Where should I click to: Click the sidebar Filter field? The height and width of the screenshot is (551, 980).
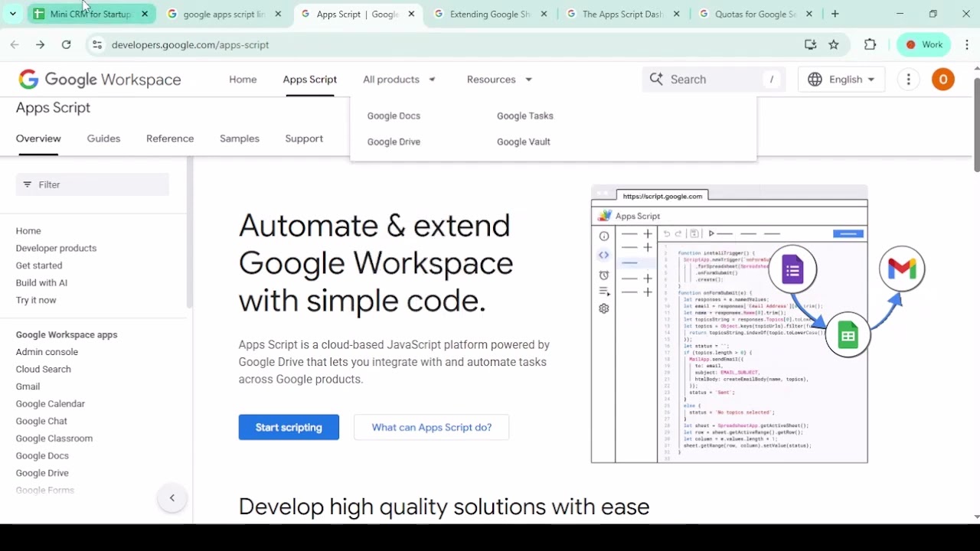tap(93, 184)
